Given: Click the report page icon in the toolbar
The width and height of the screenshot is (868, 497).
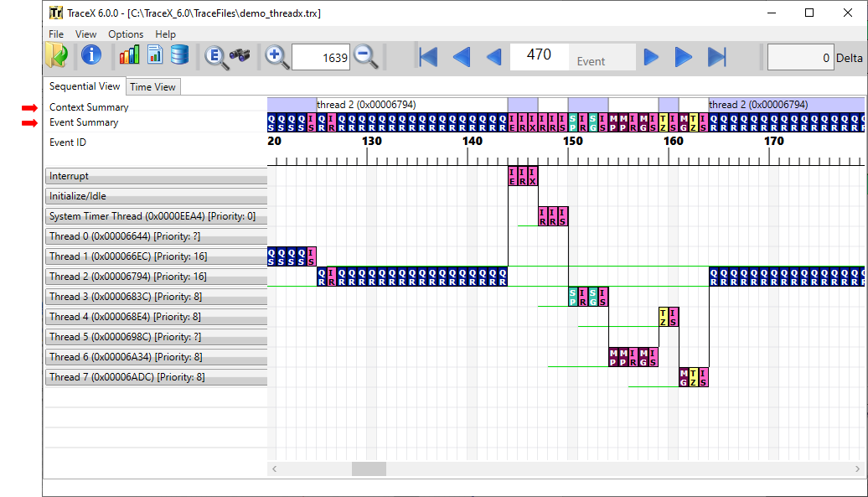Looking at the screenshot, I should pyautogui.click(x=154, y=55).
